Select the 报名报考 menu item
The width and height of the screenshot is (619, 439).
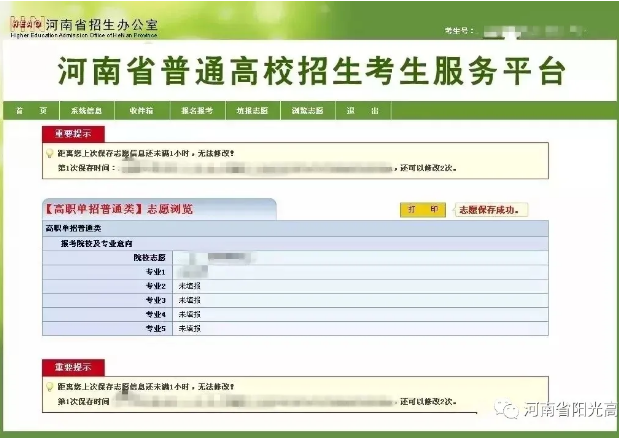pyautogui.click(x=197, y=111)
